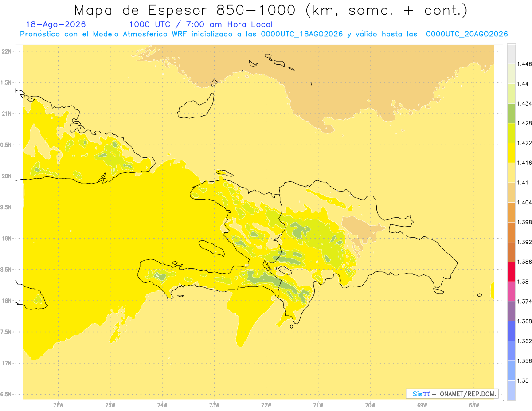Pick the dark orange 1.386–1.392 legend swatch
Image resolution: width=532 pixels, height=411 pixels.
(511, 251)
